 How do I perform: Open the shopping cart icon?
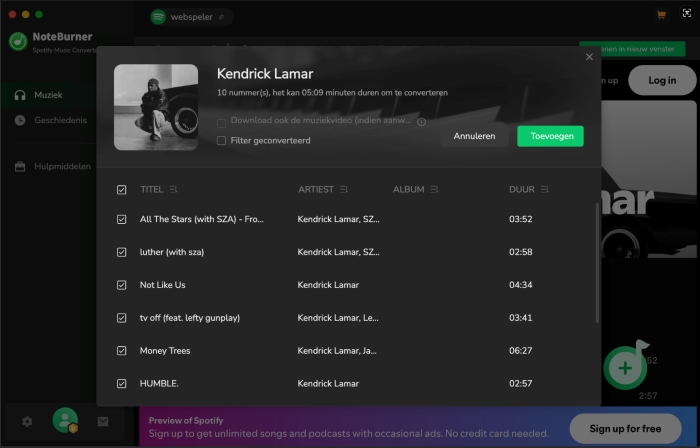pyautogui.click(x=661, y=15)
